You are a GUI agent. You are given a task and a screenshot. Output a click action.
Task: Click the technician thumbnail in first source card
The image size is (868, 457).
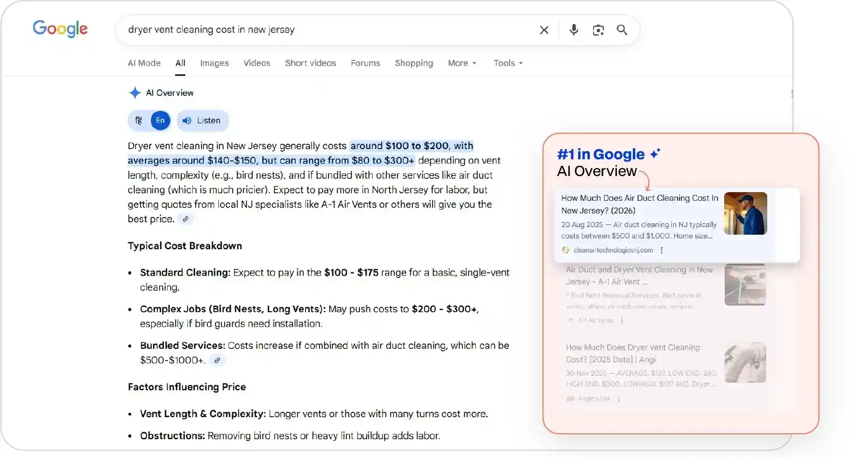pyautogui.click(x=745, y=214)
